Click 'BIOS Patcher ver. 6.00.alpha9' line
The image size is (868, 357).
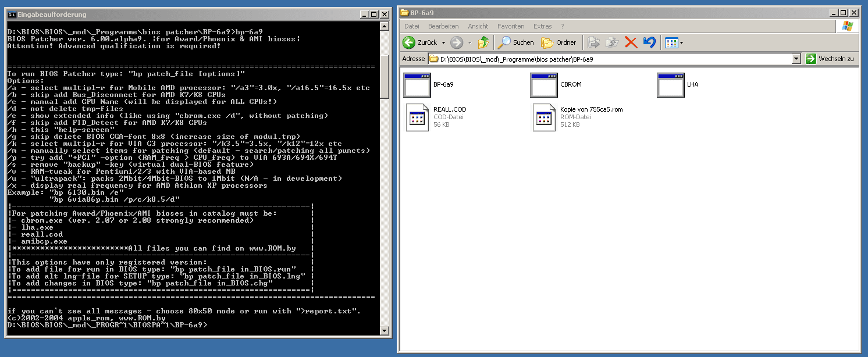point(154,39)
